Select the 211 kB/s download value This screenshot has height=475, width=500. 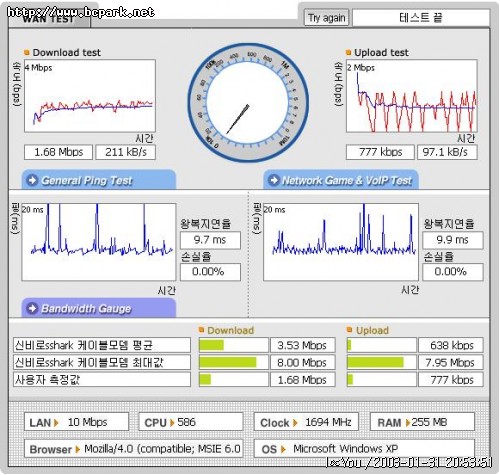point(126,152)
